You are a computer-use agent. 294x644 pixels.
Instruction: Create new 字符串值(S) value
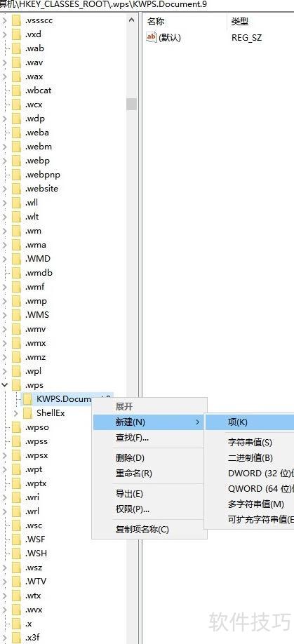pyautogui.click(x=249, y=443)
